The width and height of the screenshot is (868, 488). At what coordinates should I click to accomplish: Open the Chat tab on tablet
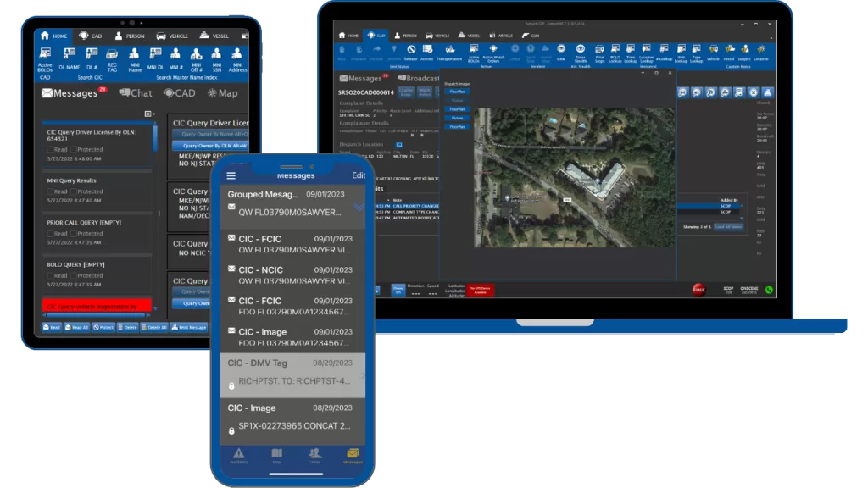(136, 93)
